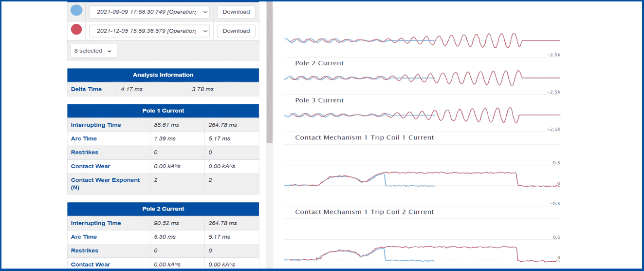
Task: Select the Pole 2 Current table header
Action: (x=163, y=209)
